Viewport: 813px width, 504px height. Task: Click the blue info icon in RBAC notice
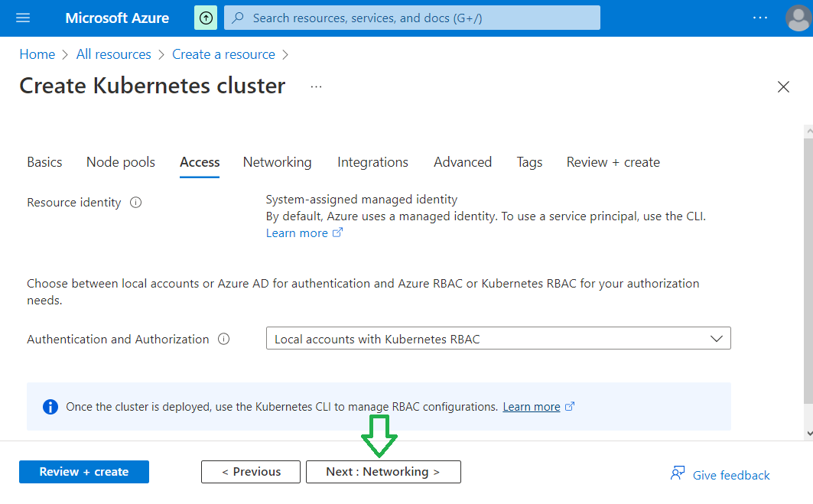point(50,407)
